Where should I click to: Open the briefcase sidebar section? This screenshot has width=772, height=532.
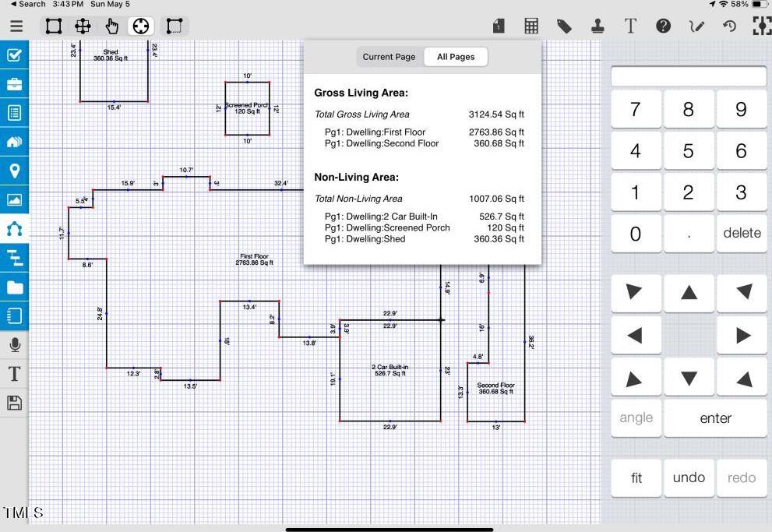[14, 83]
